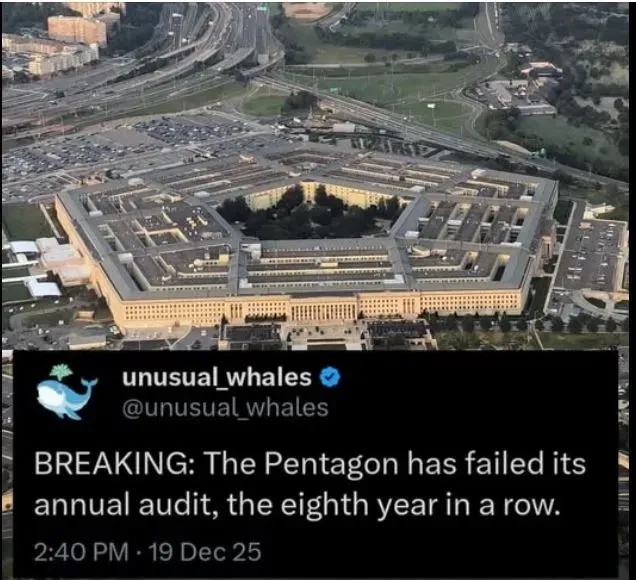
Task: Click the blue verified checkmark badge
Action: pos(331,378)
